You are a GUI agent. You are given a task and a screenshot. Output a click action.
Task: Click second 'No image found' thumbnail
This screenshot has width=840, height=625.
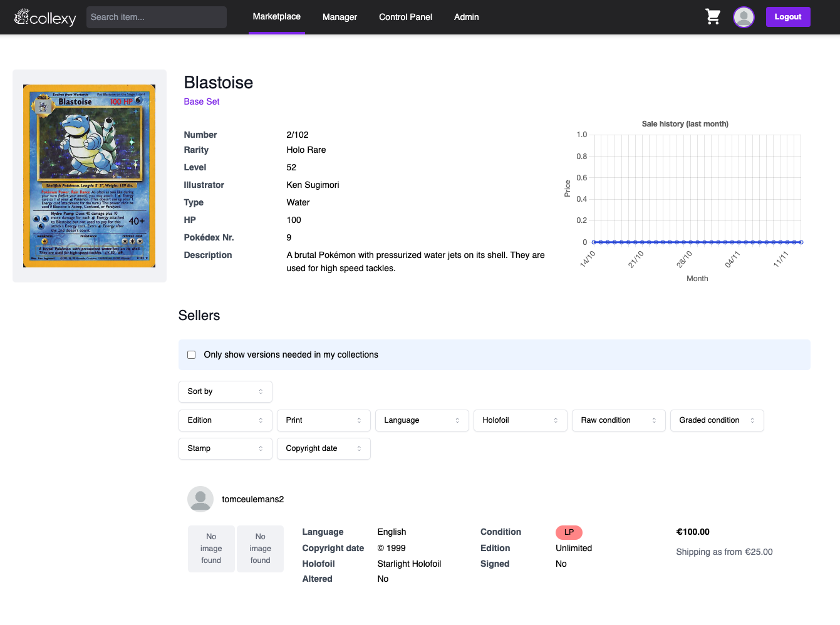click(260, 549)
